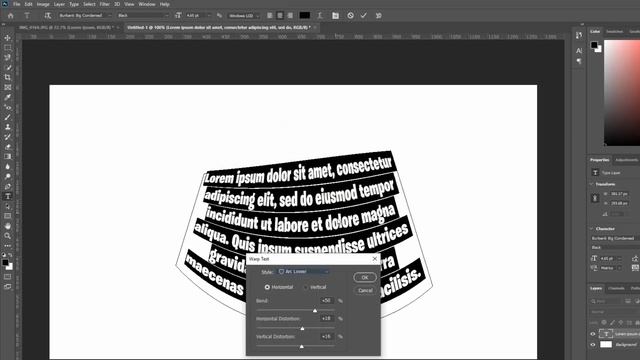Select the Zoom tool

tap(8, 236)
